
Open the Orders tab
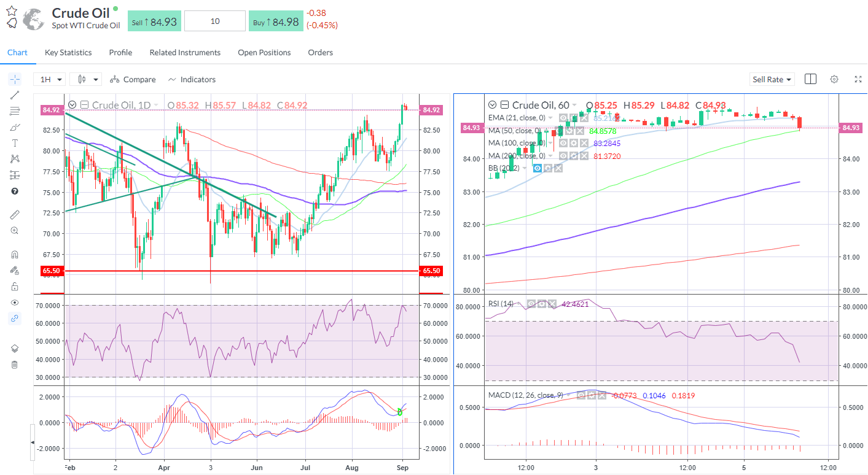coord(321,52)
